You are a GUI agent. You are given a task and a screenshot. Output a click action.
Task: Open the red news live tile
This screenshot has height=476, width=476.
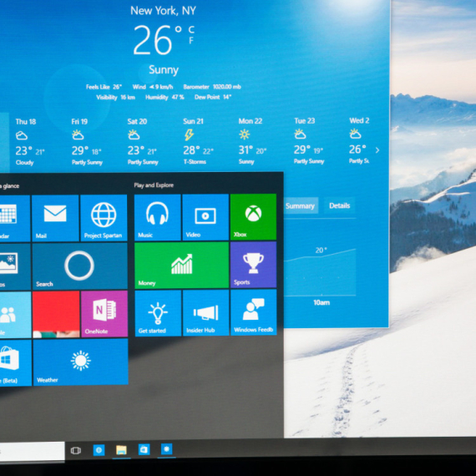pos(56,315)
